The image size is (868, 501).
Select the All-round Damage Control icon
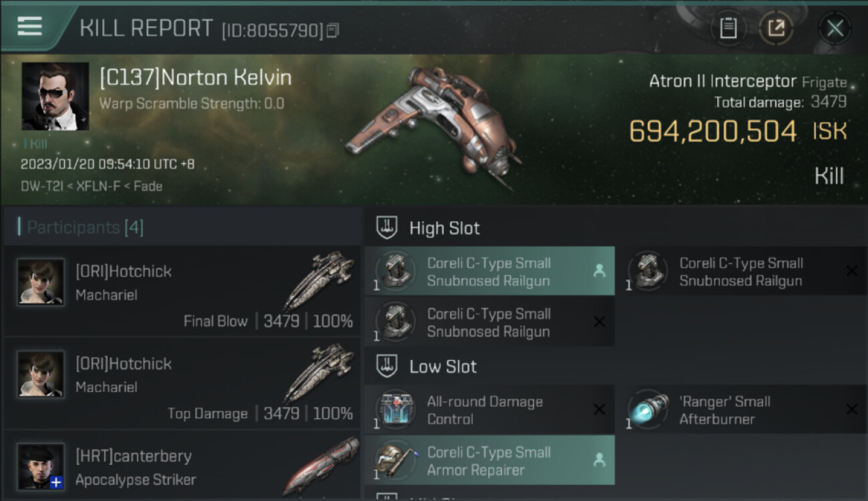click(395, 409)
